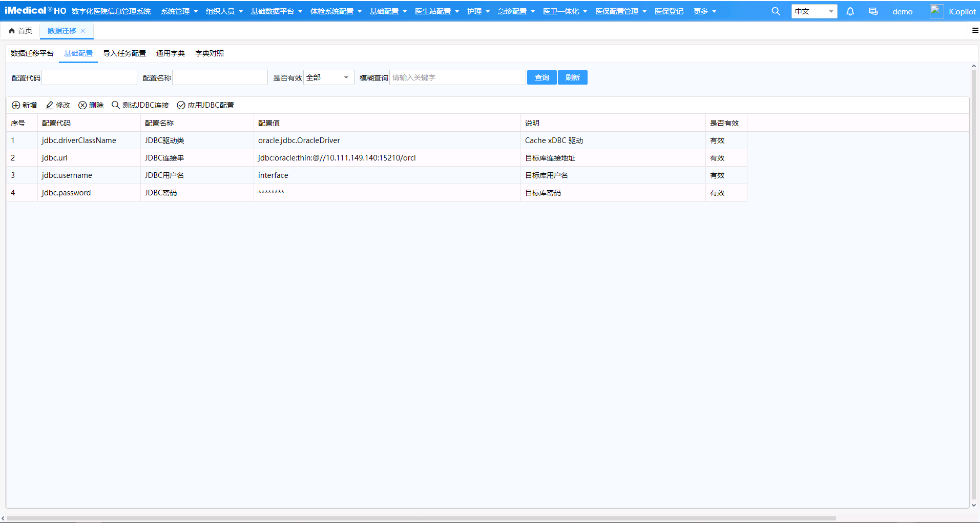Click 测试JDBC连接 toolbar item

(x=140, y=105)
